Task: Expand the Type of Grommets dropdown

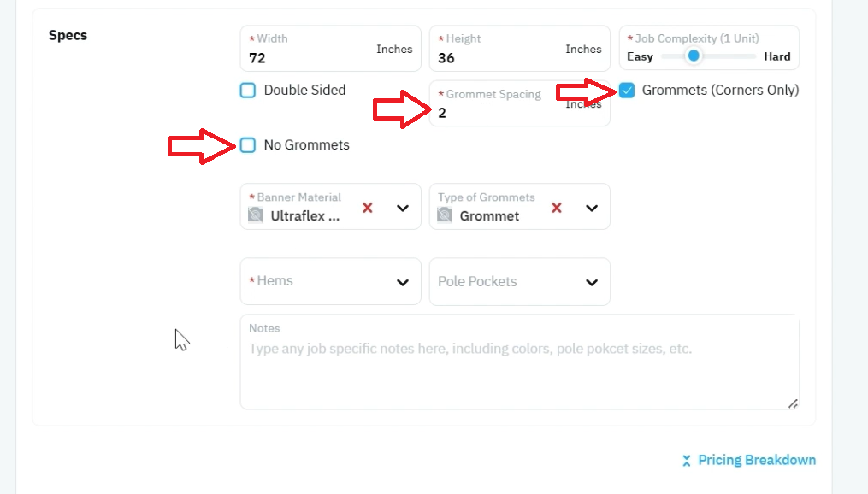Action: [x=592, y=209]
